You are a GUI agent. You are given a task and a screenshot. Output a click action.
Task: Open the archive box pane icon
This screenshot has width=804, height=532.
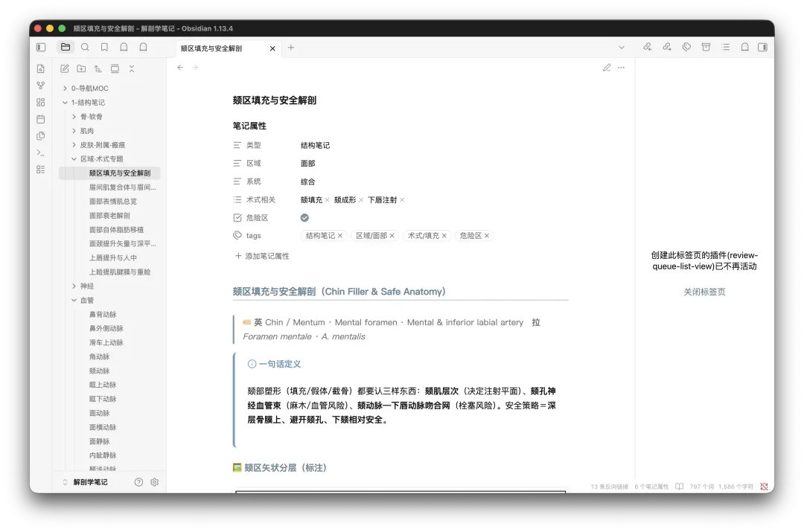(706, 47)
